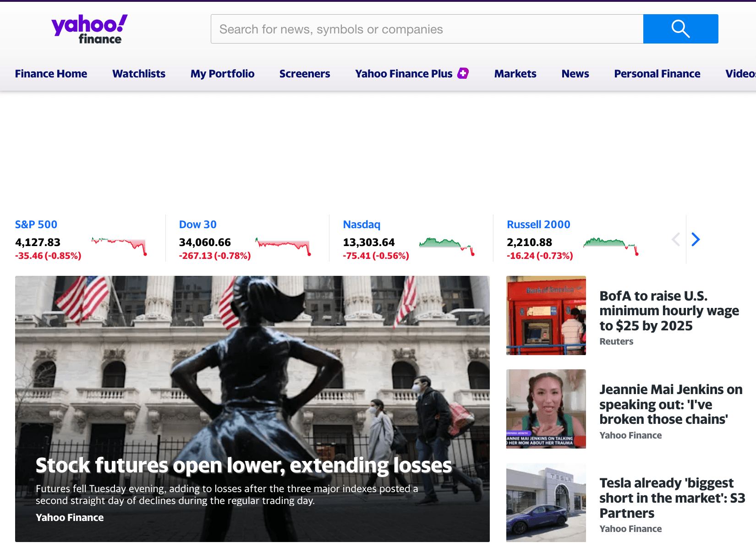756x548 pixels.
Task: Open Screeners in the navigation bar
Action: coord(305,74)
